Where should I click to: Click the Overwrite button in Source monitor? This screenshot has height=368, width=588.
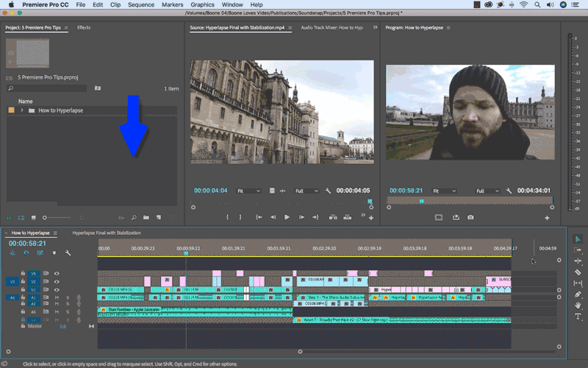tap(348, 217)
